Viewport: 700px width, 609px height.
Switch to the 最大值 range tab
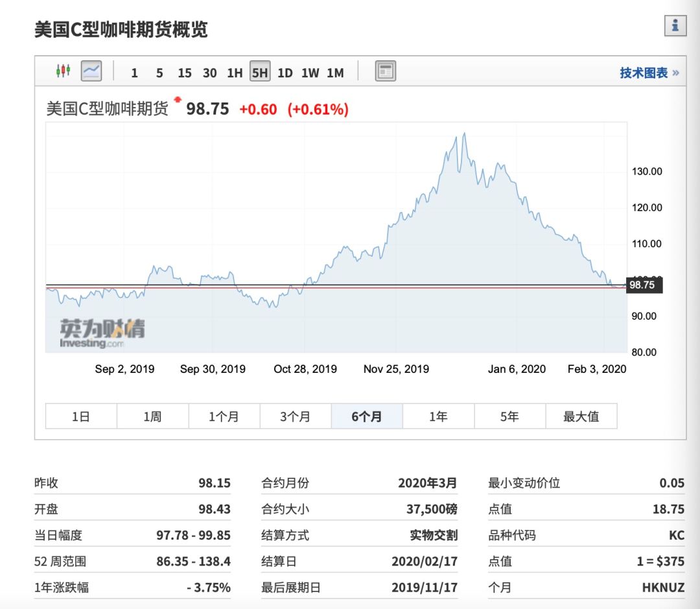(x=581, y=416)
